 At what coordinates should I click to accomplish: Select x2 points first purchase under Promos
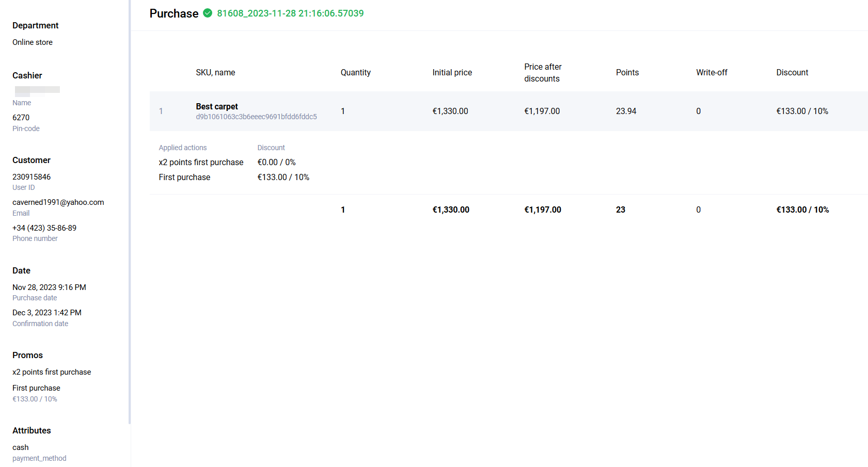tap(52, 372)
